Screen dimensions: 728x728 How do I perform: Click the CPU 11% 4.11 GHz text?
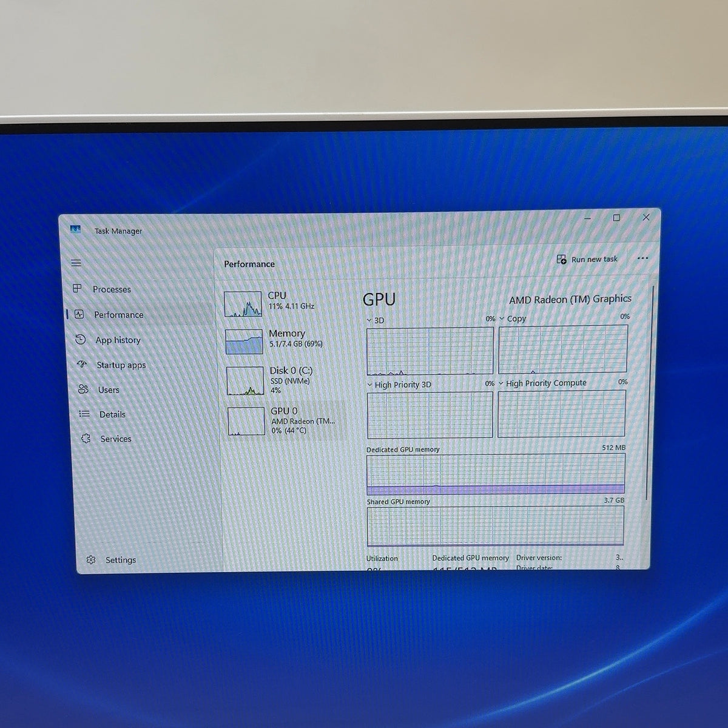pos(291,306)
